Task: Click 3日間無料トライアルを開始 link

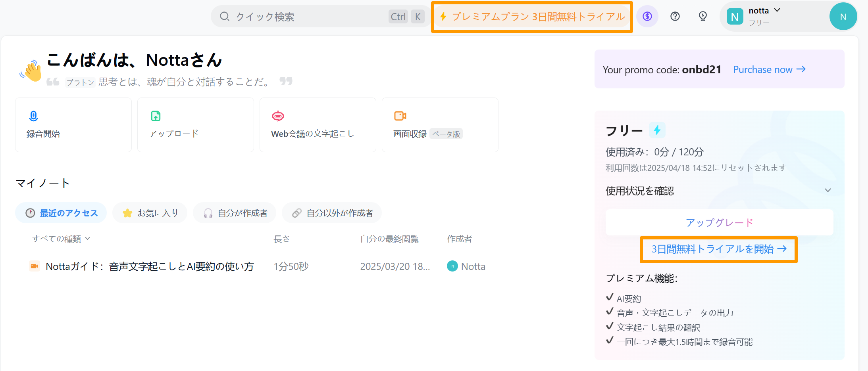Action: (x=718, y=249)
